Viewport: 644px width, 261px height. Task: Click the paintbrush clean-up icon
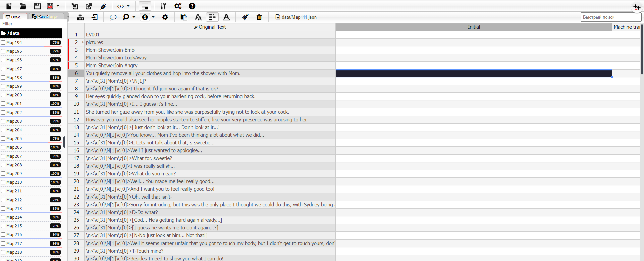tap(245, 17)
